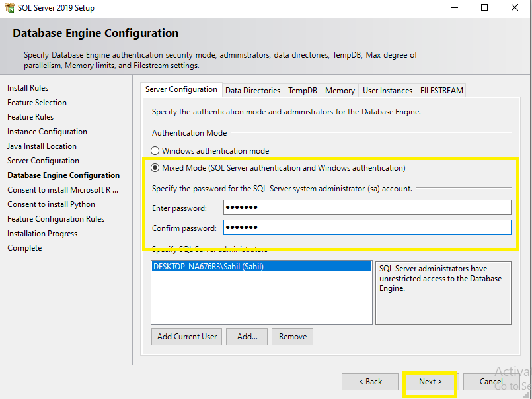Click the SQL Server Setup title bar icon
Screen dimensions: 532x399
coord(9,8)
